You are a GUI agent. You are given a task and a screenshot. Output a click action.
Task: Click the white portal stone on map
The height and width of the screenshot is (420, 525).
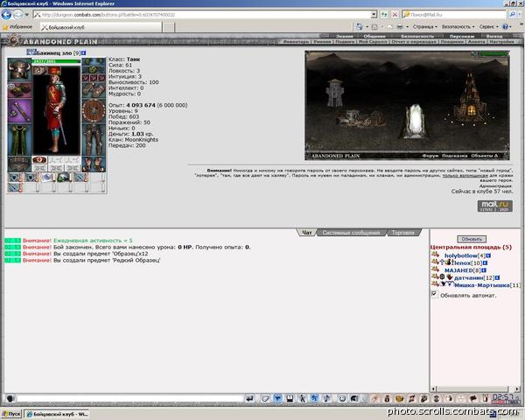coord(415,121)
